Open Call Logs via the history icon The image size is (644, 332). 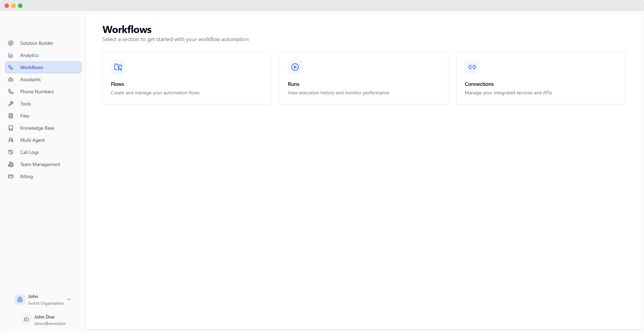[x=11, y=152]
